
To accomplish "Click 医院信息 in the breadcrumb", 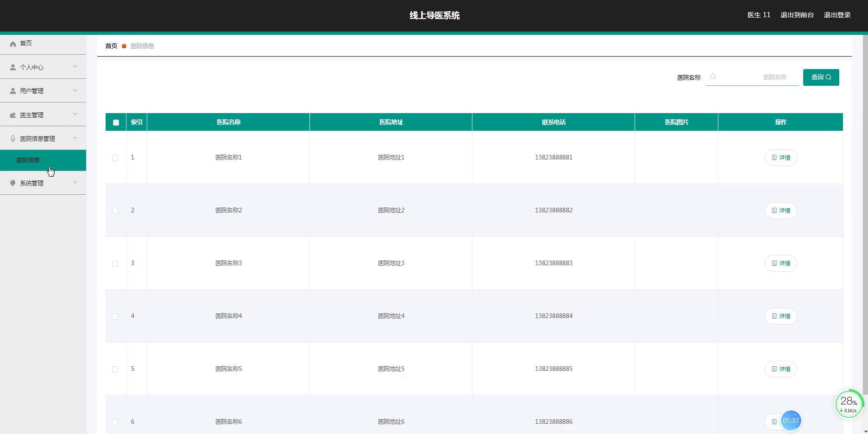I will coord(142,46).
